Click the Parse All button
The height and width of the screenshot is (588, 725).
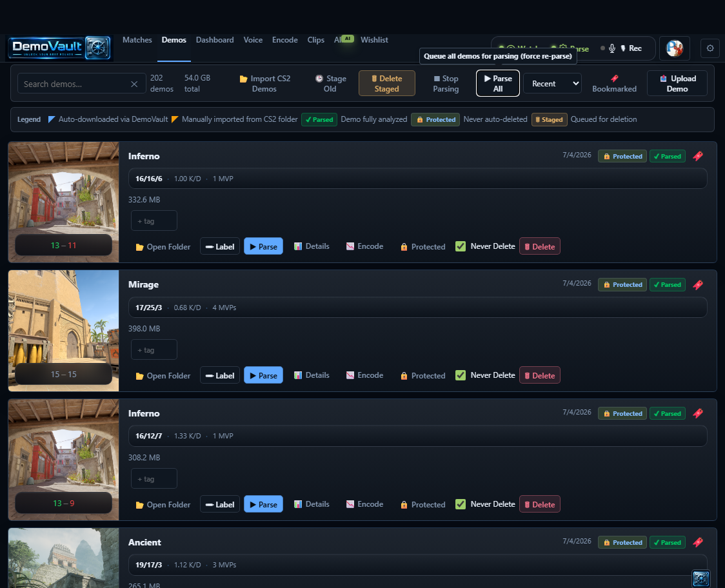[x=497, y=83]
